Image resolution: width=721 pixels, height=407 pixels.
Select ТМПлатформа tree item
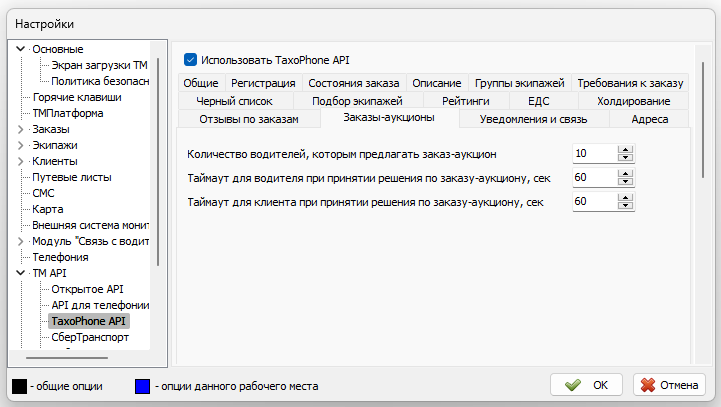coord(68,114)
